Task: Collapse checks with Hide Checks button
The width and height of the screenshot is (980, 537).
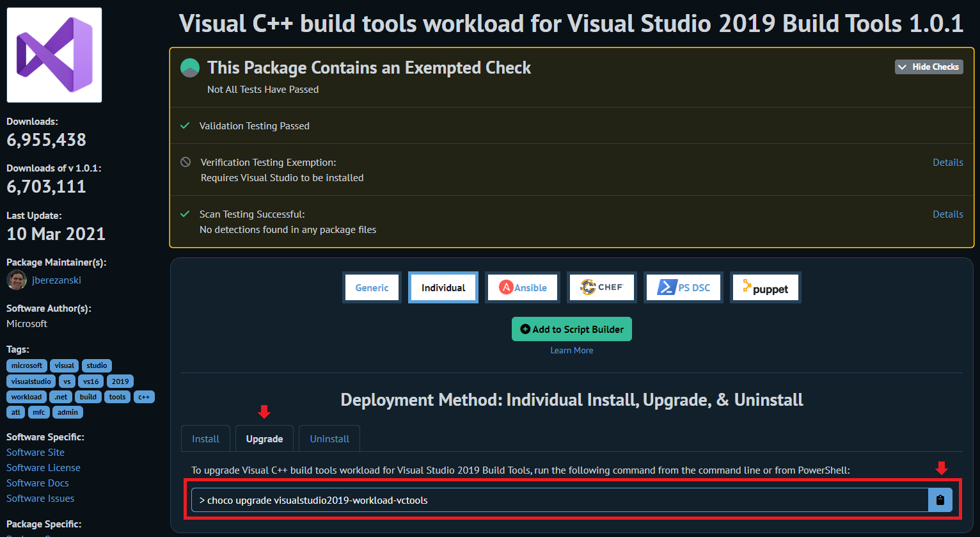Action: [x=929, y=67]
